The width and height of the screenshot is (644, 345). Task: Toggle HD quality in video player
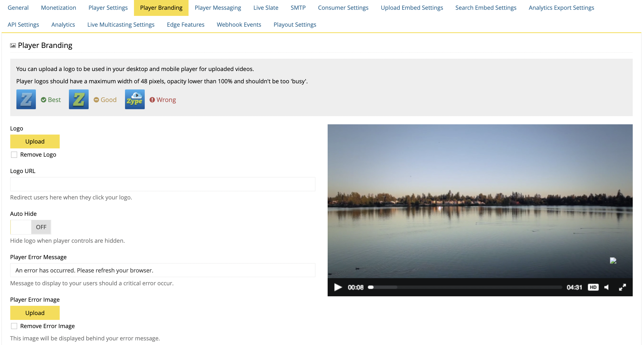tap(593, 287)
